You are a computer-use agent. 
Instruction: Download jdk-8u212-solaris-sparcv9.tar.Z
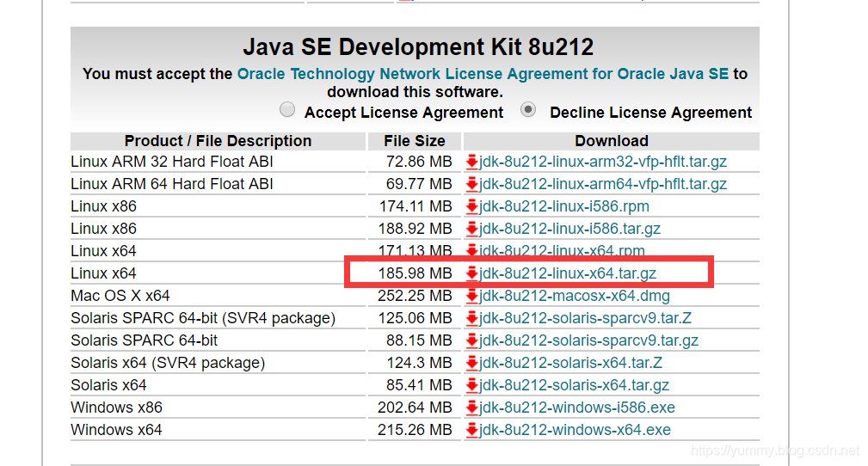point(586,318)
